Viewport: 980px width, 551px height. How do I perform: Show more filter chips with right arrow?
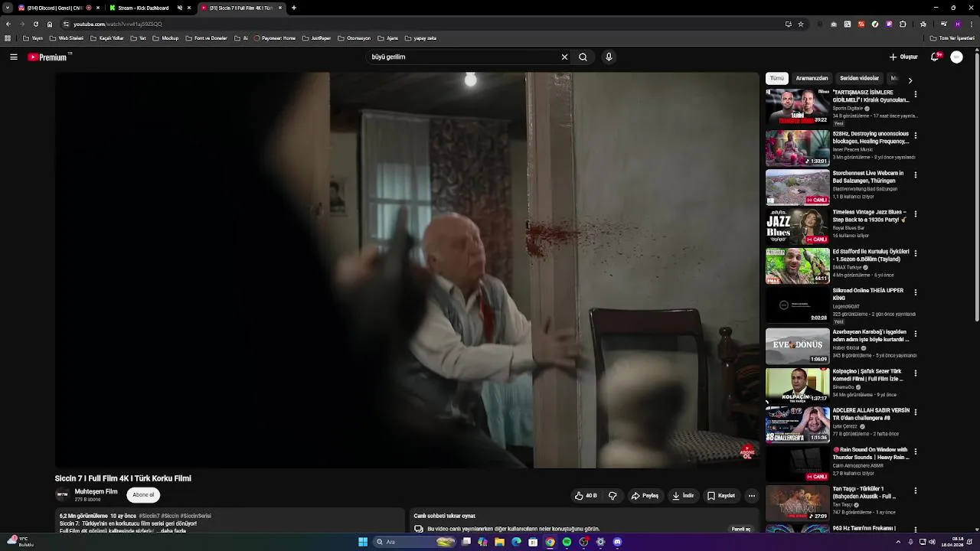[910, 80]
